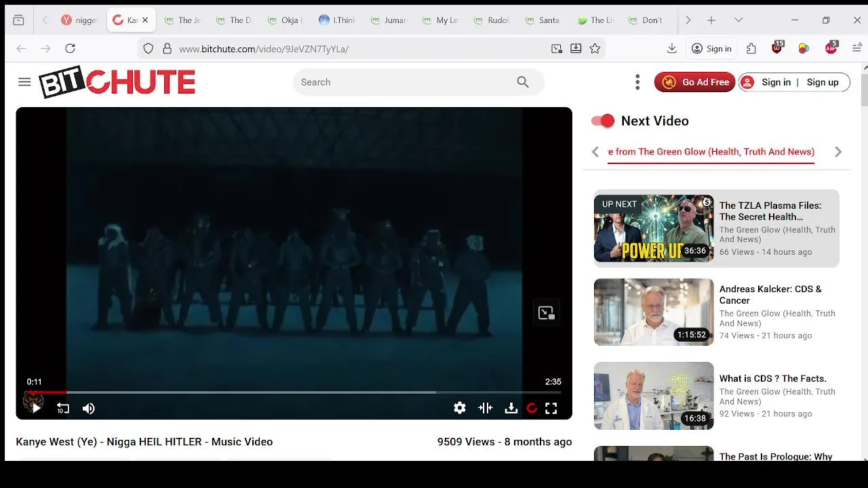Switch to the 'Juman' tab
The height and width of the screenshot is (488, 868).
click(x=389, y=20)
